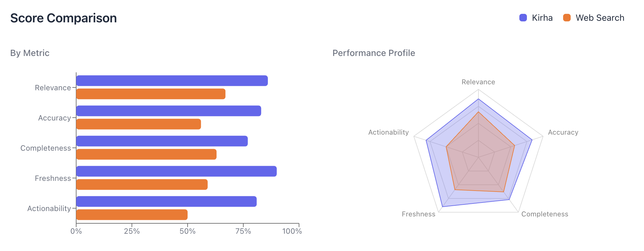Click the Kirha legend purple swatch
This screenshot has width=644, height=251.
coord(523,18)
